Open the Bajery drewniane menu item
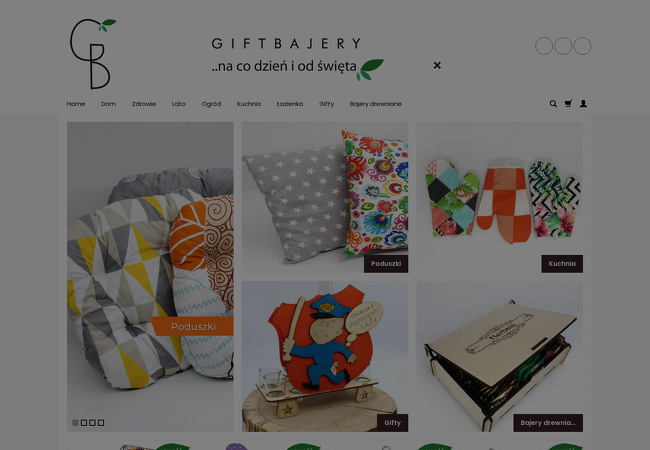This screenshot has width=650, height=450. click(376, 104)
